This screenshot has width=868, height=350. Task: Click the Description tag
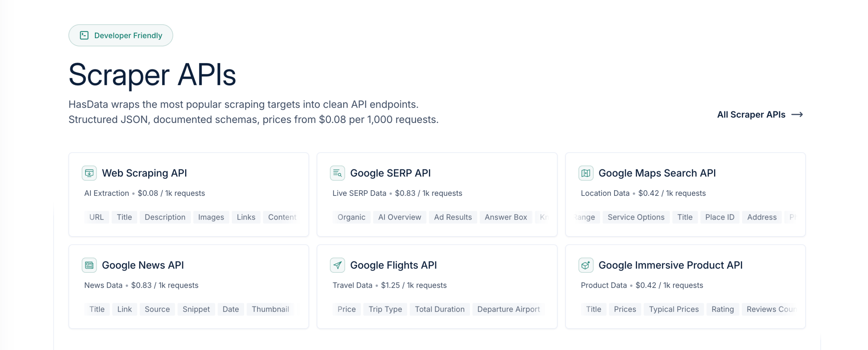(x=165, y=217)
